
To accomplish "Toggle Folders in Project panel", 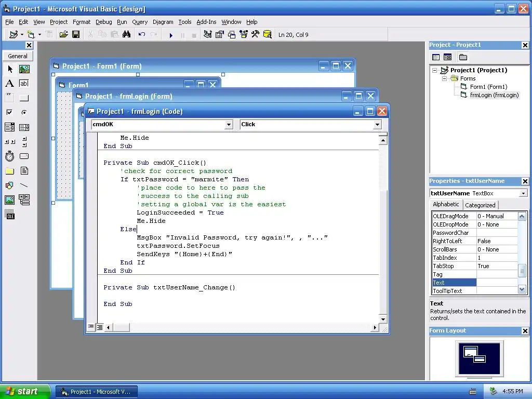I will (x=463, y=57).
